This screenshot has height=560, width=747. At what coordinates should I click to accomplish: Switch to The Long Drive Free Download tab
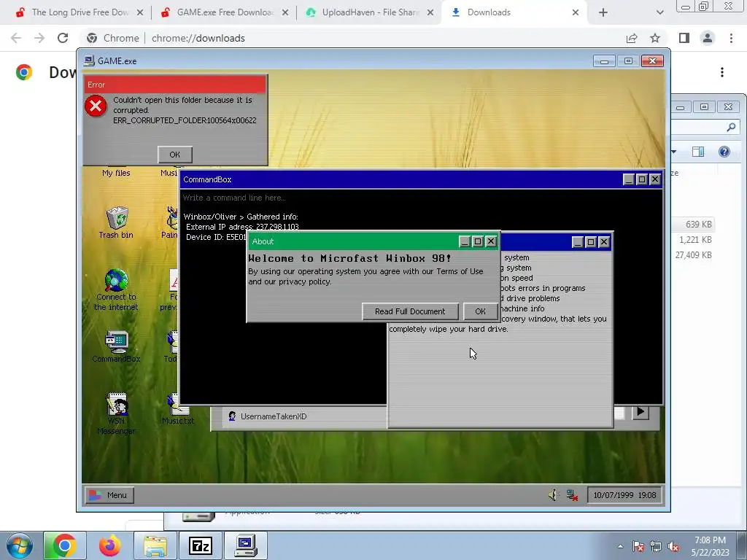click(79, 12)
